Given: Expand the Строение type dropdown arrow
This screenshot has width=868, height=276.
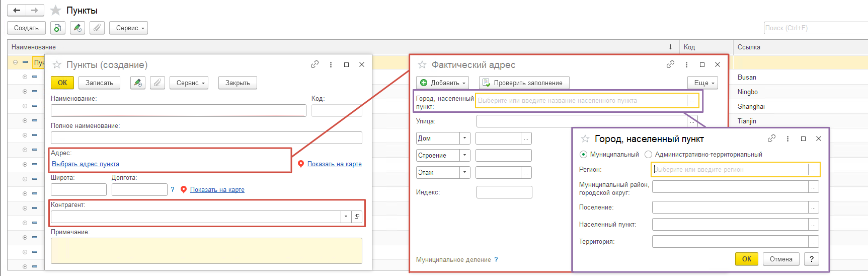Looking at the screenshot, I should (x=465, y=155).
